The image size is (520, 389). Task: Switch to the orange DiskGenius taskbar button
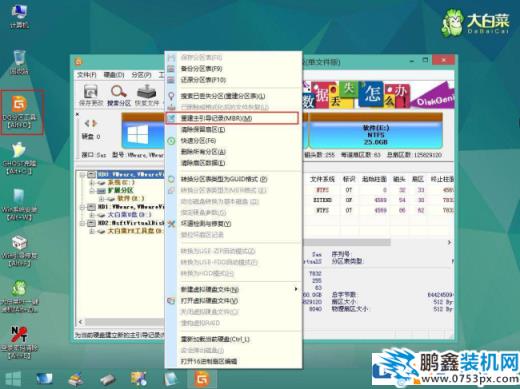202,379
